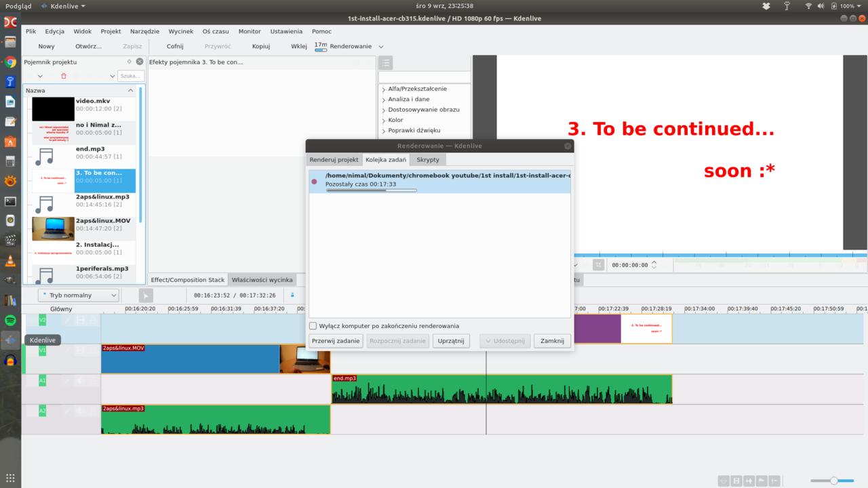The height and width of the screenshot is (488, 868).
Task: Expand the Poprawki dźwięku effects category
Action: pyautogui.click(x=383, y=131)
